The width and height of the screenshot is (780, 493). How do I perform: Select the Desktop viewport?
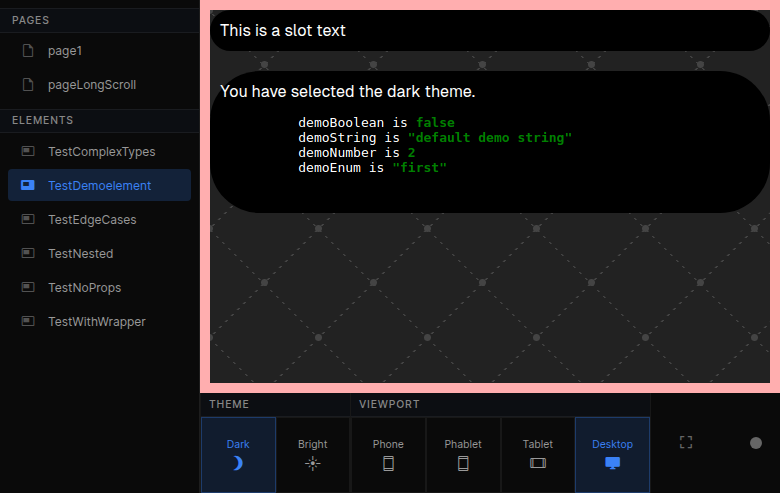coord(612,454)
